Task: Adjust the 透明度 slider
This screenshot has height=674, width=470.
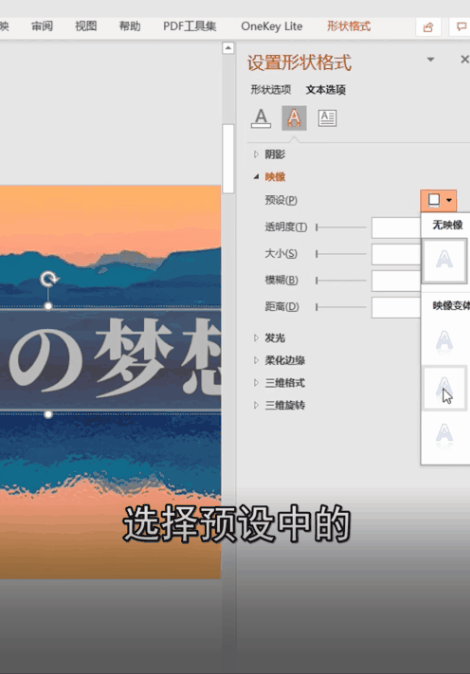Action: point(341,227)
